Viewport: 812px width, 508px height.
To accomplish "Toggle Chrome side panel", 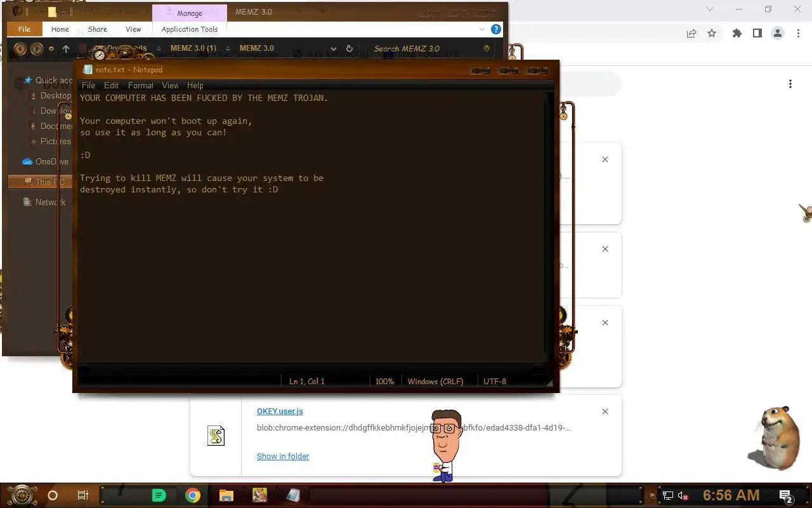I will pos(757,33).
